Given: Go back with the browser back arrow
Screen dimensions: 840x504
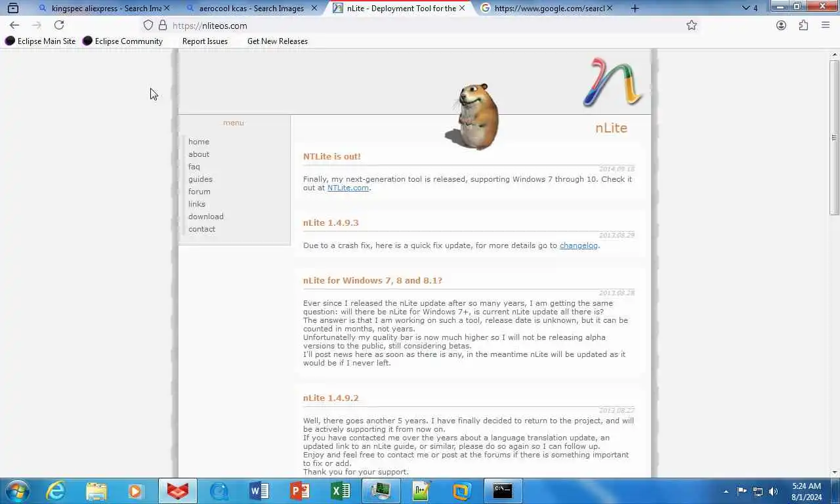Looking at the screenshot, I should (14, 25).
